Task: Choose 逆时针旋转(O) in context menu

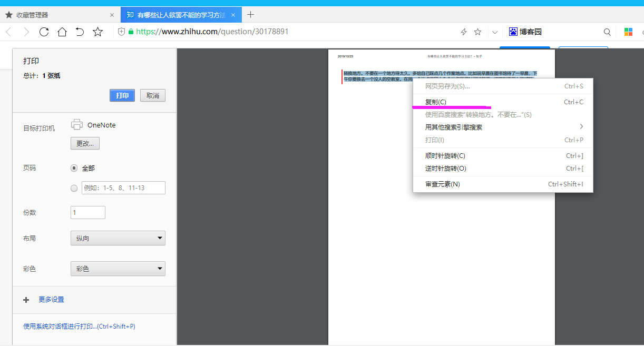Action: tap(503, 169)
